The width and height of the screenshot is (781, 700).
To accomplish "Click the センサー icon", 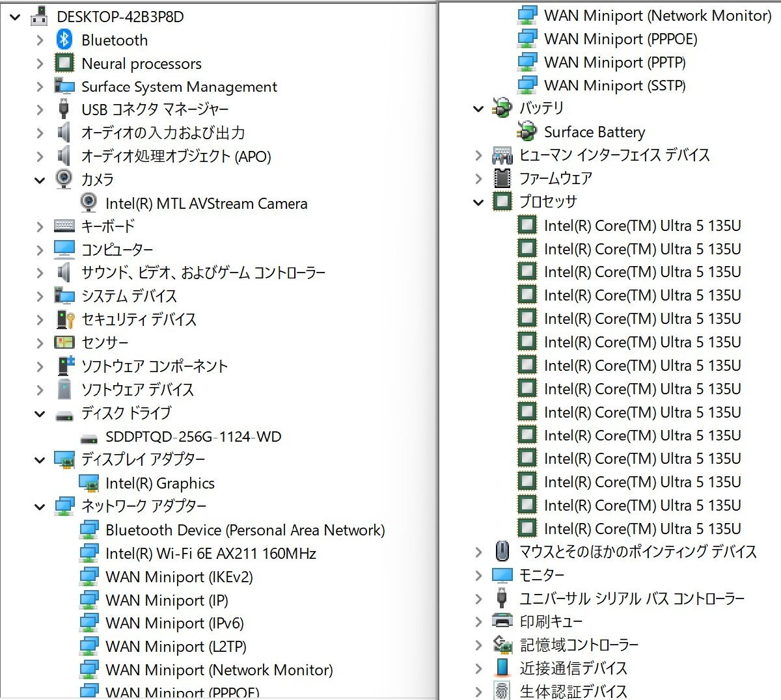I will (64, 342).
